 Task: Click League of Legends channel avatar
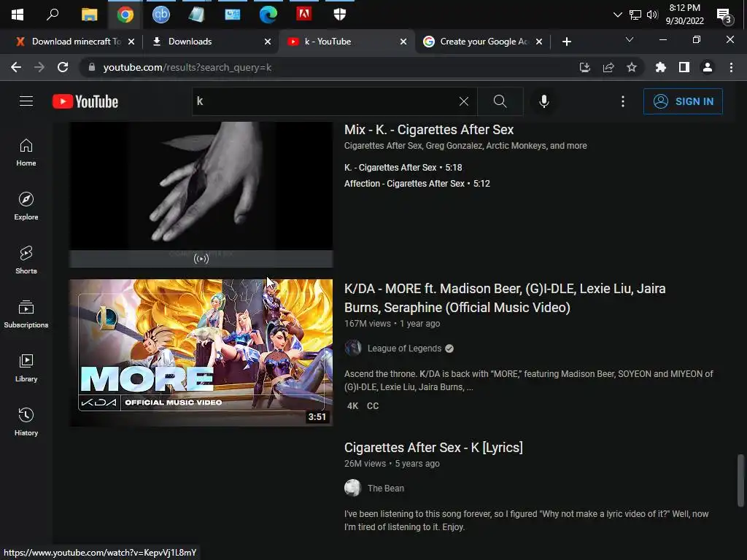(x=353, y=348)
